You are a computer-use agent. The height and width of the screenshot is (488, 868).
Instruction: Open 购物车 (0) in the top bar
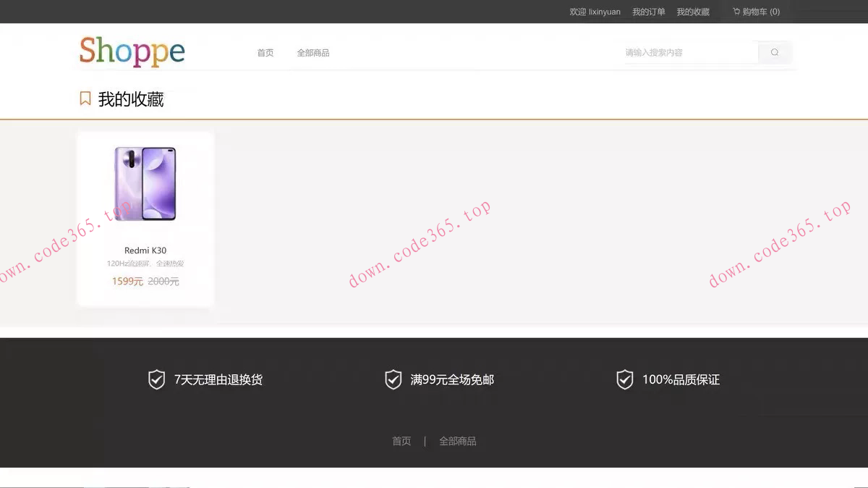757,12
